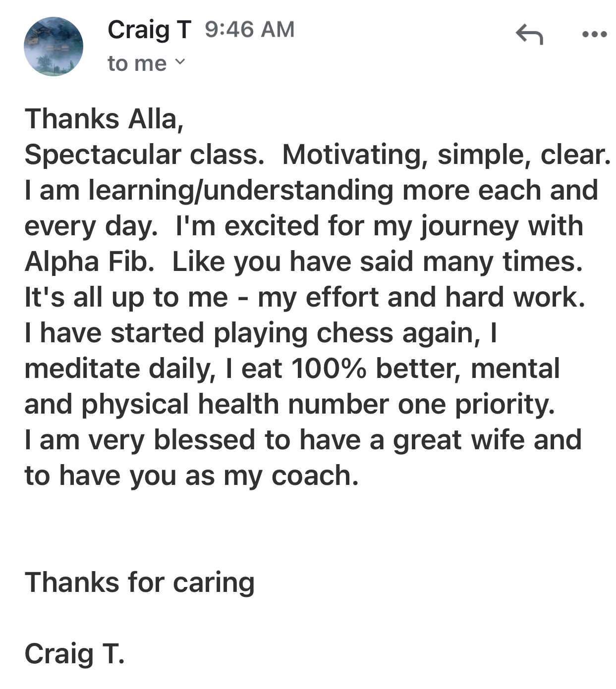Show recipients by clicking "to me" label

point(137,63)
